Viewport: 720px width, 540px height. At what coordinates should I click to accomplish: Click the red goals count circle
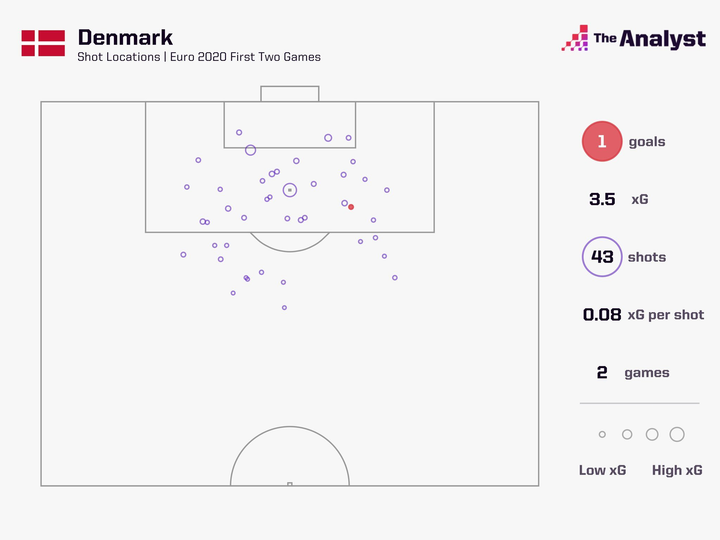pyautogui.click(x=602, y=142)
